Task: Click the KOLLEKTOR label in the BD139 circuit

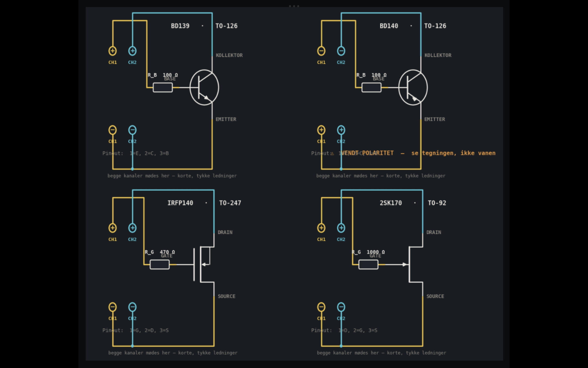Action: coord(229,55)
